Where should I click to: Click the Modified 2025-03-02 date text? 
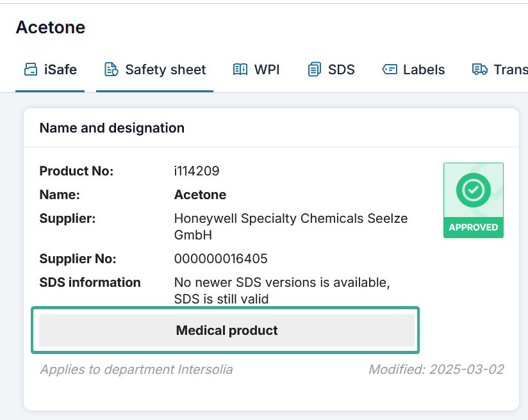(436, 369)
